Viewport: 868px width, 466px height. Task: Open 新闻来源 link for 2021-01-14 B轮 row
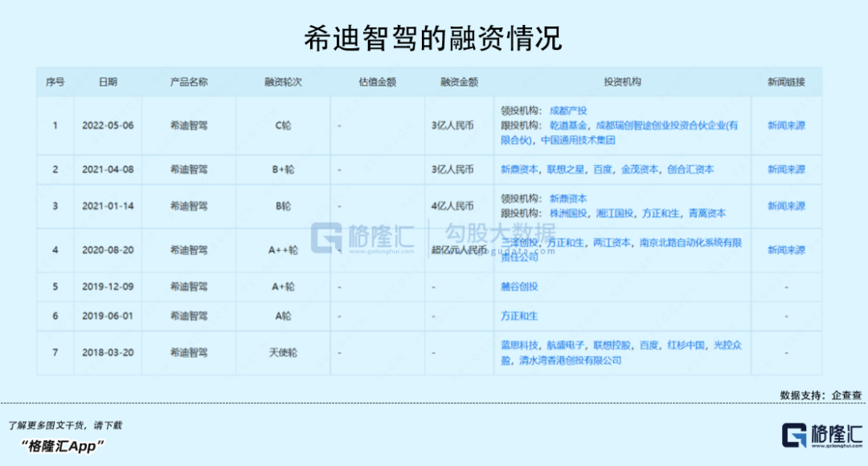[x=786, y=206]
